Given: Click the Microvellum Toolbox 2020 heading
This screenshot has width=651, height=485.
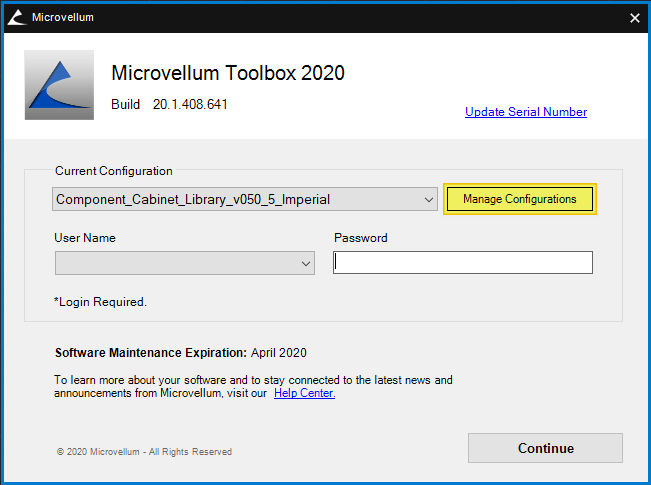Looking at the screenshot, I should (228, 73).
